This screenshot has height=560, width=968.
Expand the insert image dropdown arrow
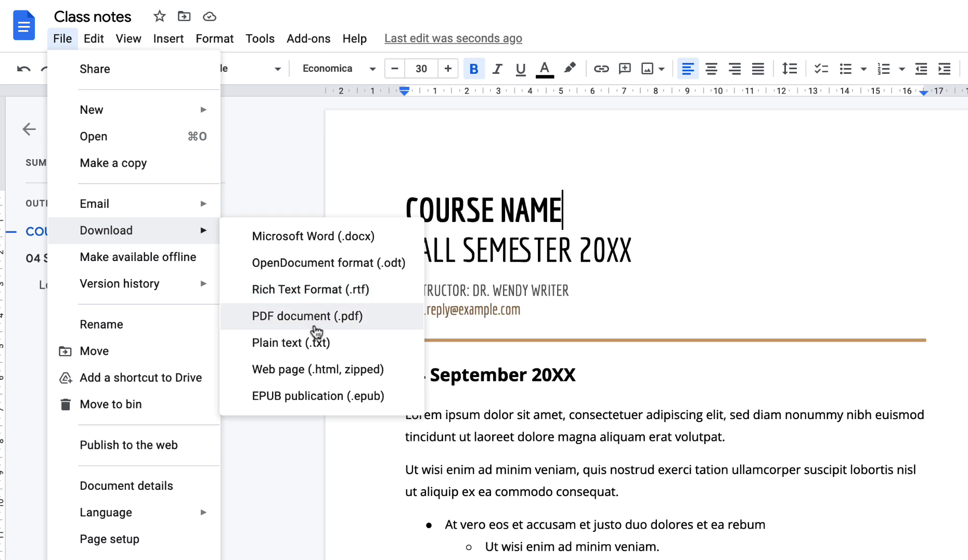click(662, 69)
